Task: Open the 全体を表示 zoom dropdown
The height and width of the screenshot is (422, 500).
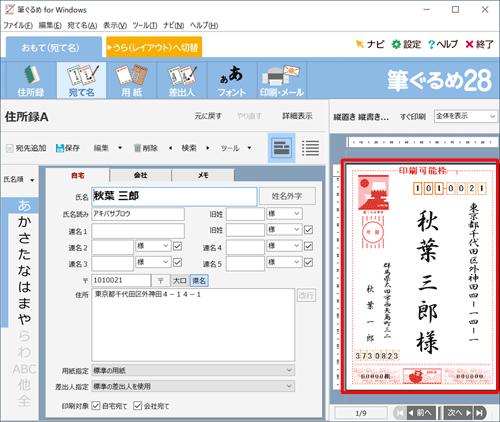Action: click(465, 116)
